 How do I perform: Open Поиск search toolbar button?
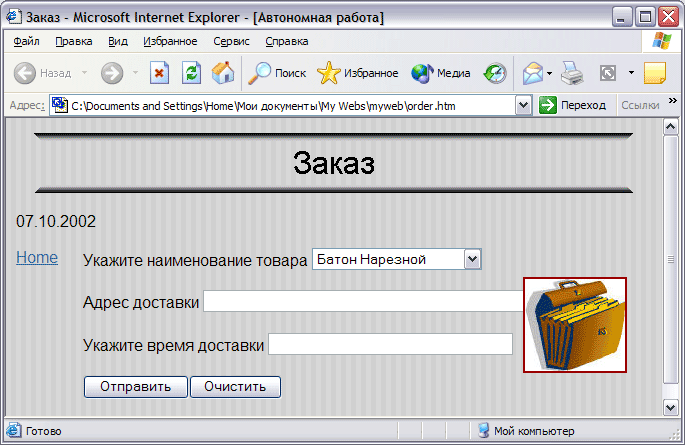click(x=277, y=73)
